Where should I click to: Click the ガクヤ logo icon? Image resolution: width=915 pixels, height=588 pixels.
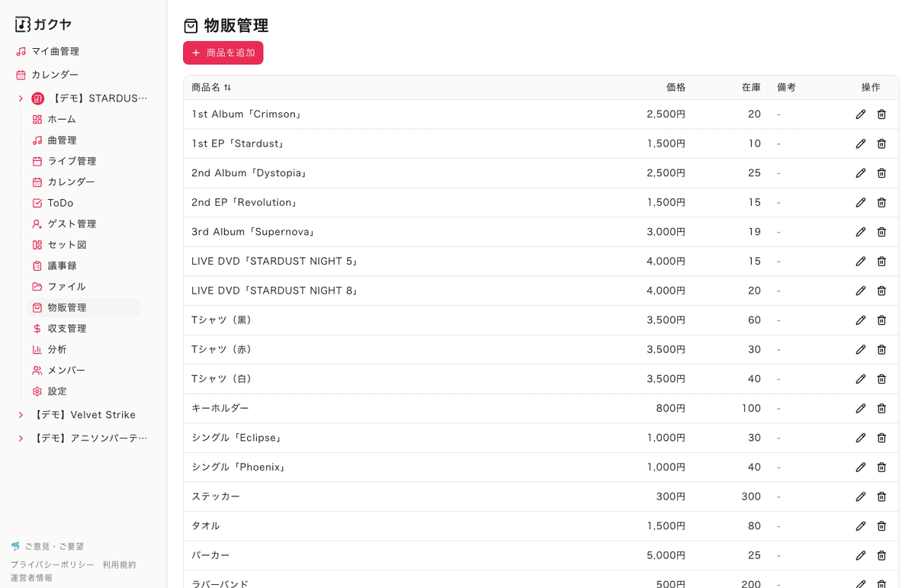(x=23, y=24)
